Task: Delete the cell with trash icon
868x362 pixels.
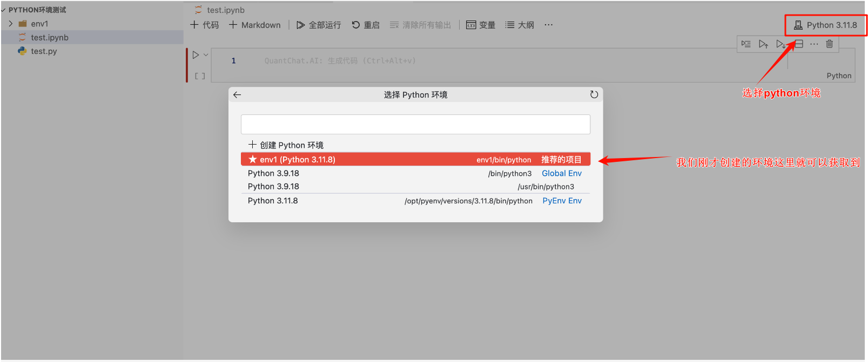Action: [x=829, y=44]
